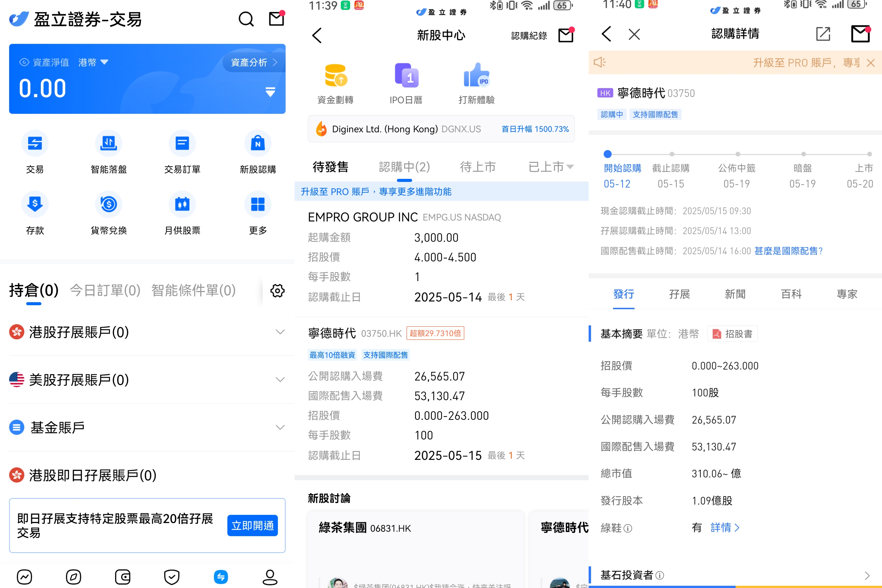Open 港幣 currency dropdown
Image resolution: width=882 pixels, height=588 pixels.
click(93, 62)
